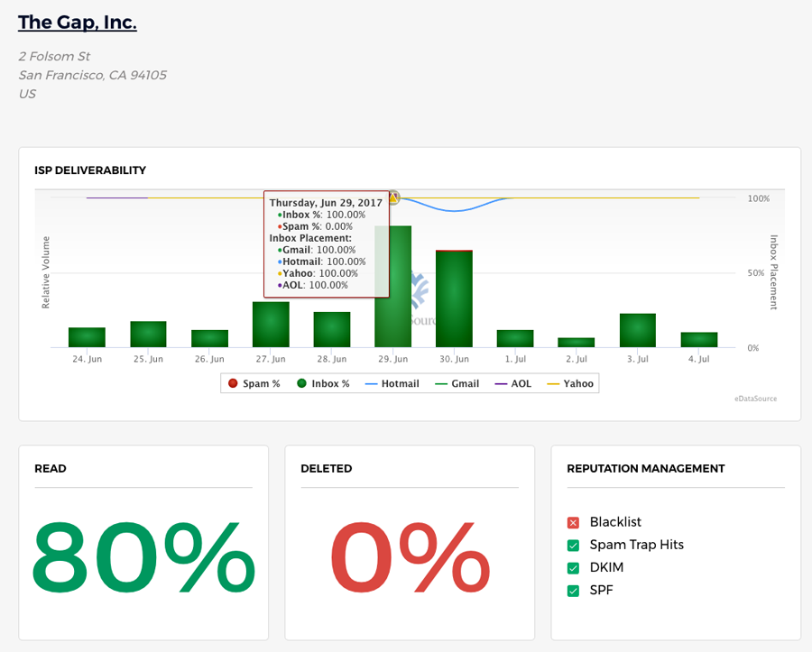The image size is (812, 652).
Task: Click the eDataSource chart credit
Action: click(x=755, y=399)
